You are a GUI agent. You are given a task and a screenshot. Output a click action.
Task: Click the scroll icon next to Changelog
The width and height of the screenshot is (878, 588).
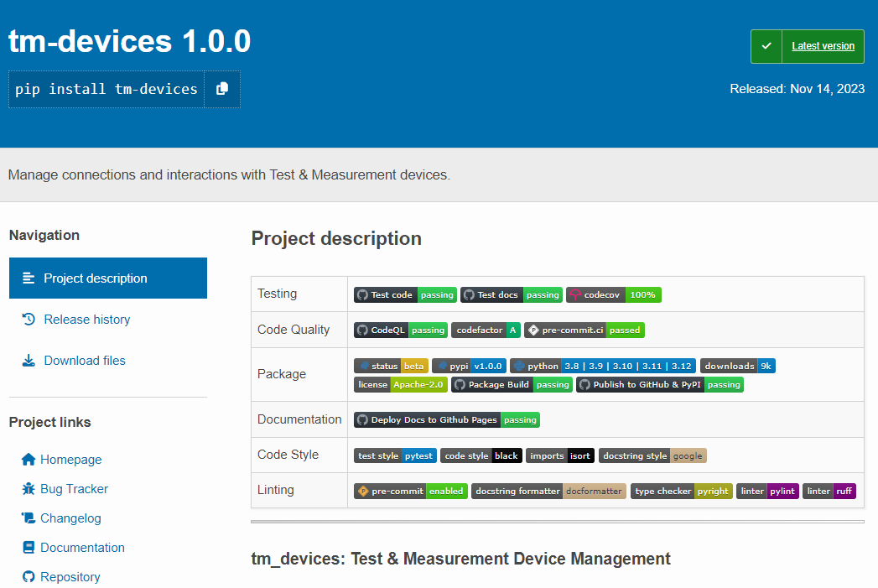[x=29, y=518]
